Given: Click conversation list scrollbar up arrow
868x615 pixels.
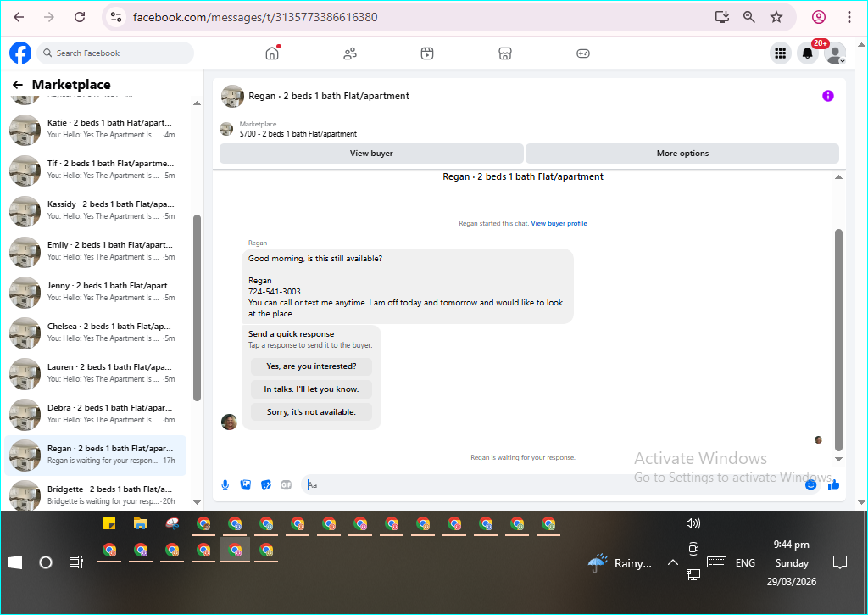Looking at the screenshot, I should click(x=197, y=103).
